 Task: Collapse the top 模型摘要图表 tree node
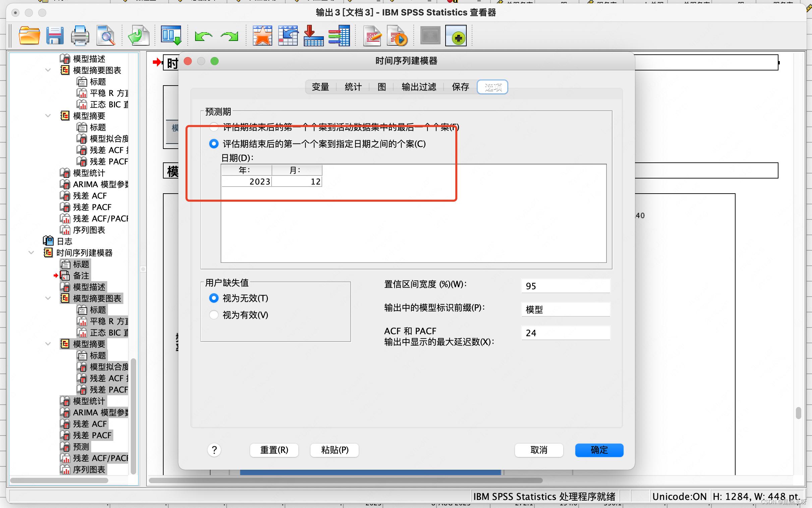[x=48, y=70]
